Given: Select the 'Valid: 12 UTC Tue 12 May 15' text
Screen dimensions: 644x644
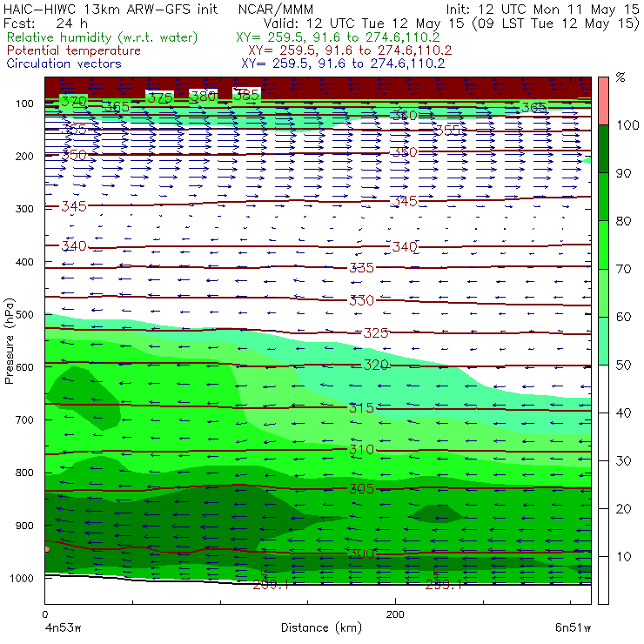Looking at the screenshot, I should (x=365, y=23).
